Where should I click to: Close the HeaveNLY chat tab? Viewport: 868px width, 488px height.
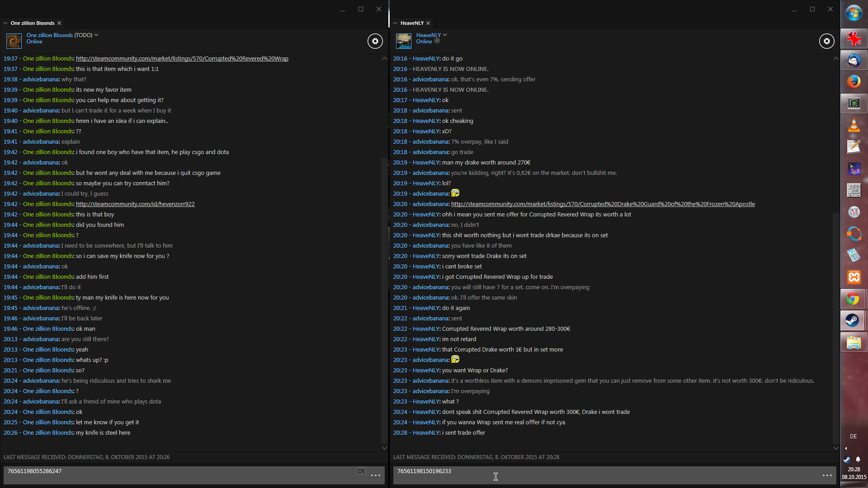pyautogui.click(x=428, y=23)
